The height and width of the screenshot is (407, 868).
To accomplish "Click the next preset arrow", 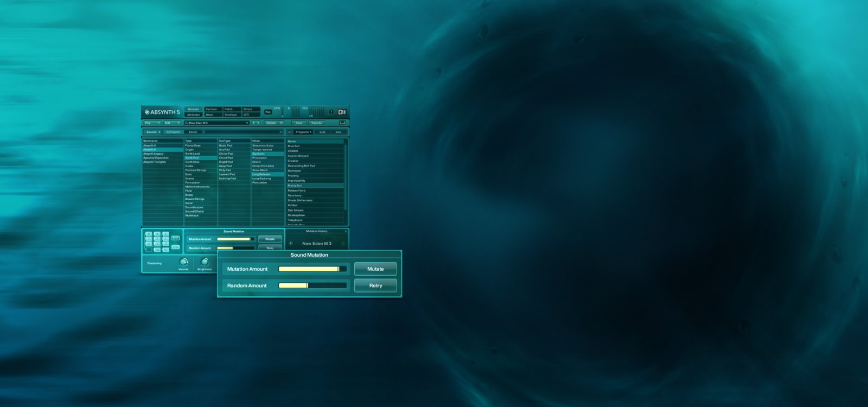I will click(258, 123).
